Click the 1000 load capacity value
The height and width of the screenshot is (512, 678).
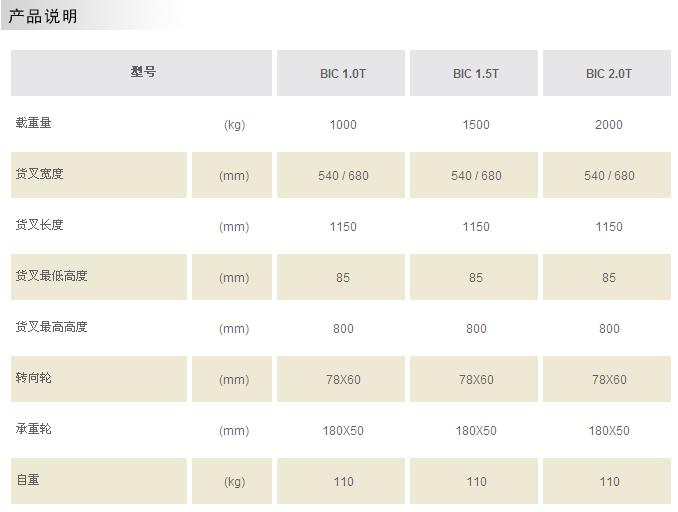[343, 125]
